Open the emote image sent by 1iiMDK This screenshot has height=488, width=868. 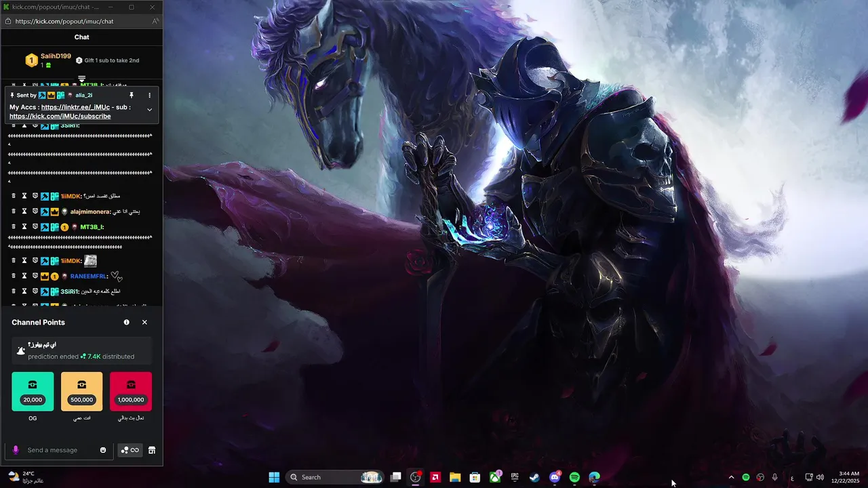90,261
